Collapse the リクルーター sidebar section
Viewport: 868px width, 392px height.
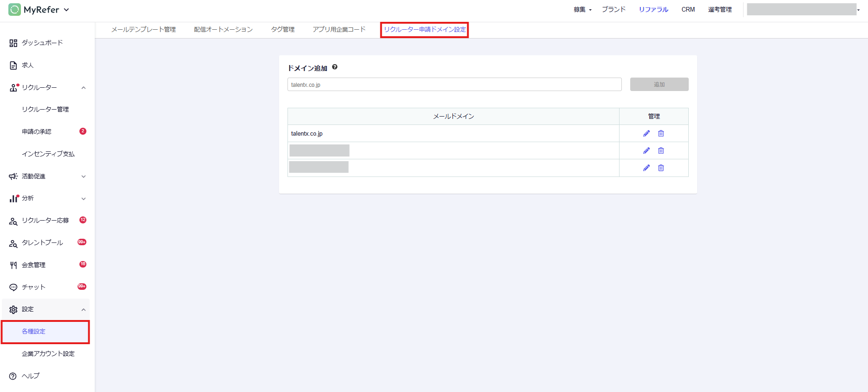[x=84, y=88]
